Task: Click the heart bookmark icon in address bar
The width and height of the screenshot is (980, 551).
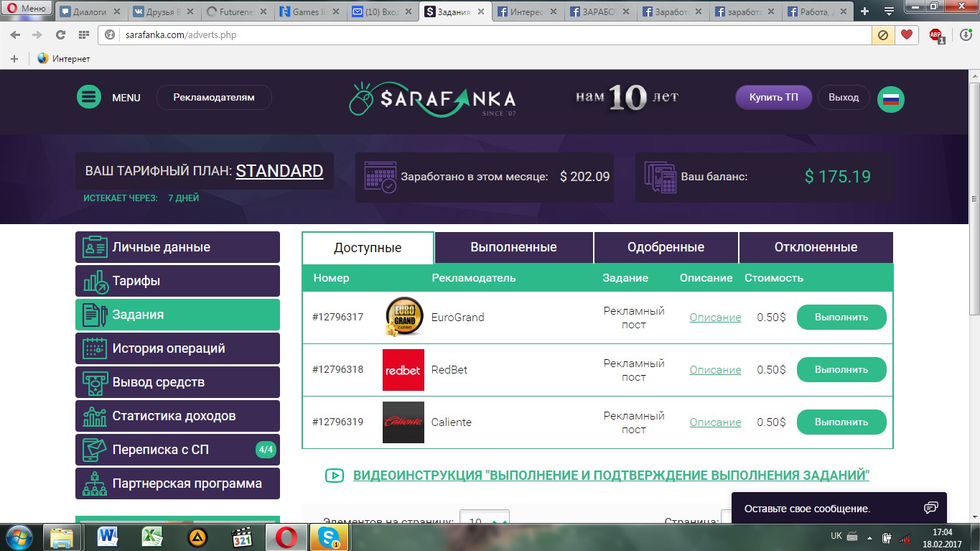Action: [907, 34]
